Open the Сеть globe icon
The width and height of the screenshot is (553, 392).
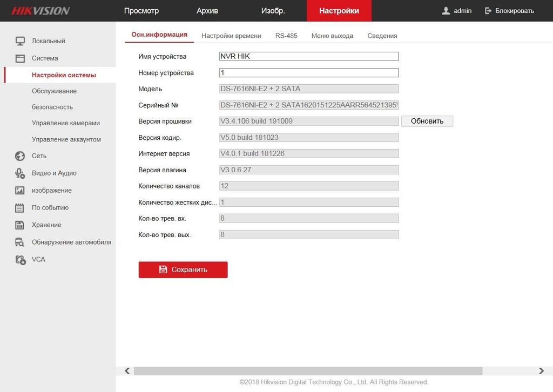click(20, 156)
